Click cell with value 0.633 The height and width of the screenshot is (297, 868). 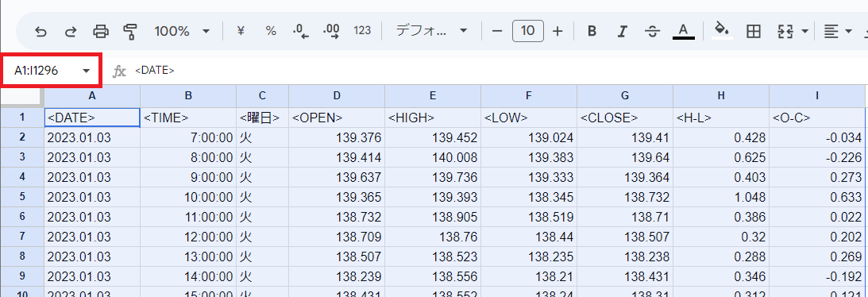[817, 197]
